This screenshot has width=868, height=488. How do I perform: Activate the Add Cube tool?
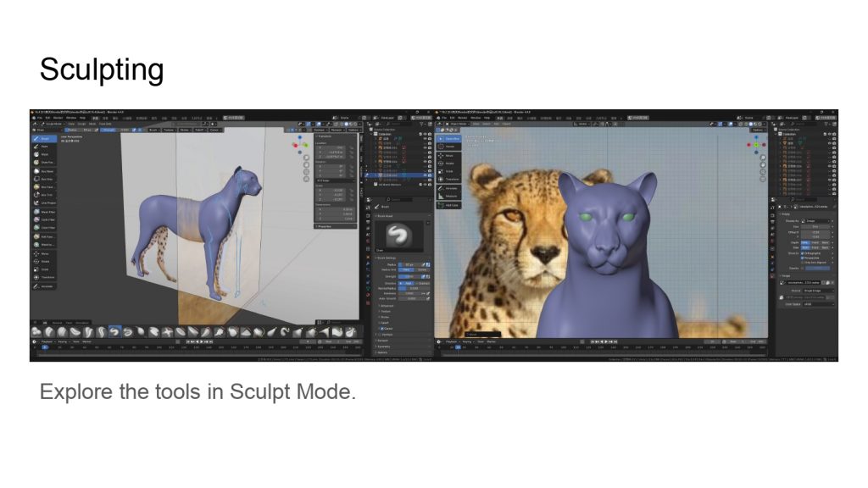point(450,205)
